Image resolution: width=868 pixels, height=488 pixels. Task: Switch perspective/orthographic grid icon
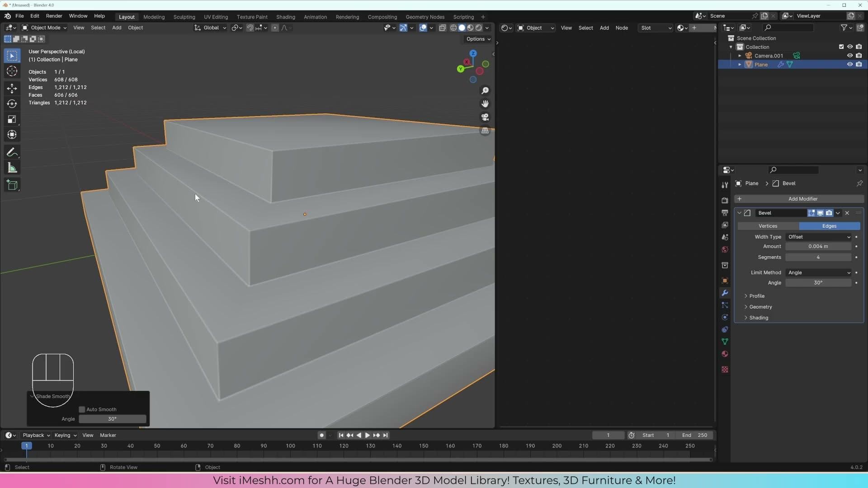tap(485, 131)
